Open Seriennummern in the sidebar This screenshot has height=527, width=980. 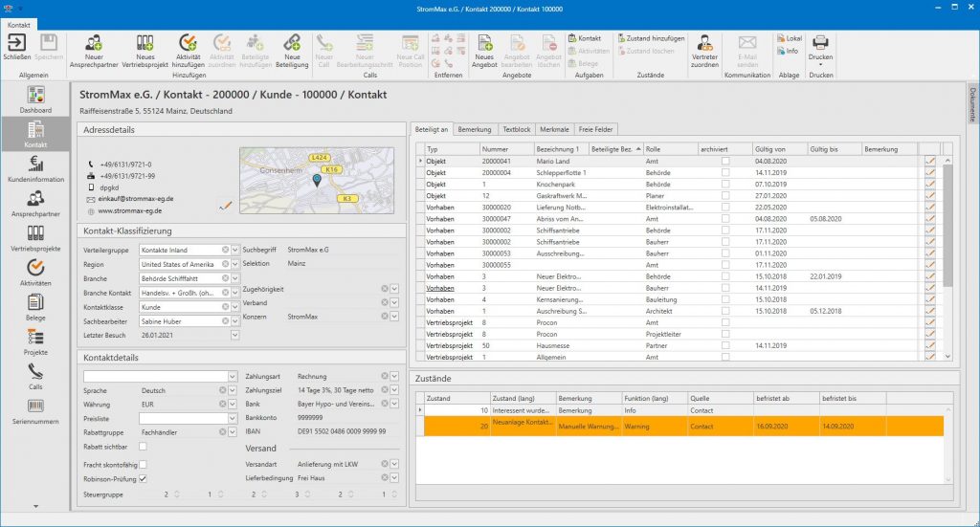click(36, 410)
